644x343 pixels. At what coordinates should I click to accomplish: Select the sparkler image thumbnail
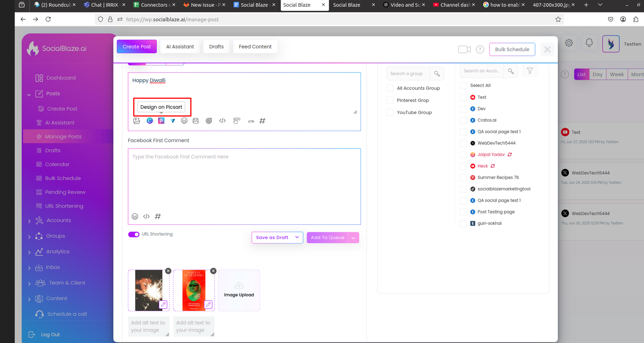149,290
